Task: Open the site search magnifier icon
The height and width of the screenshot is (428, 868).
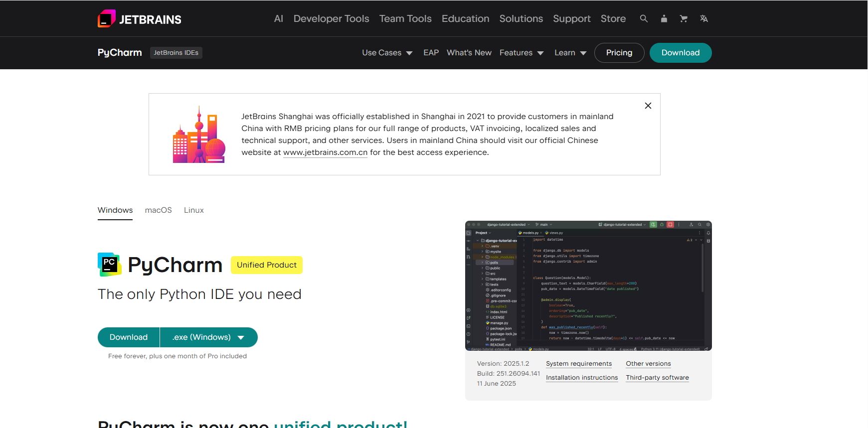Action: coord(644,18)
